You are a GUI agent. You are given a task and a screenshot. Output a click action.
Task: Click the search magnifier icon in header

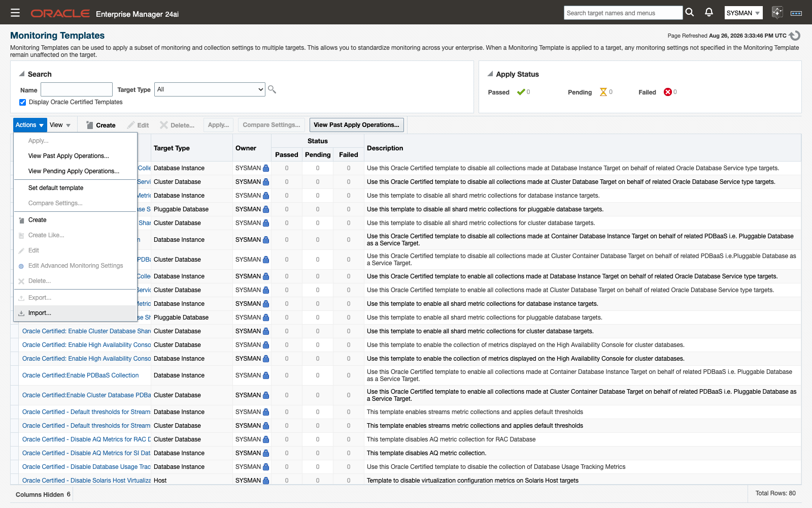click(x=689, y=12)
